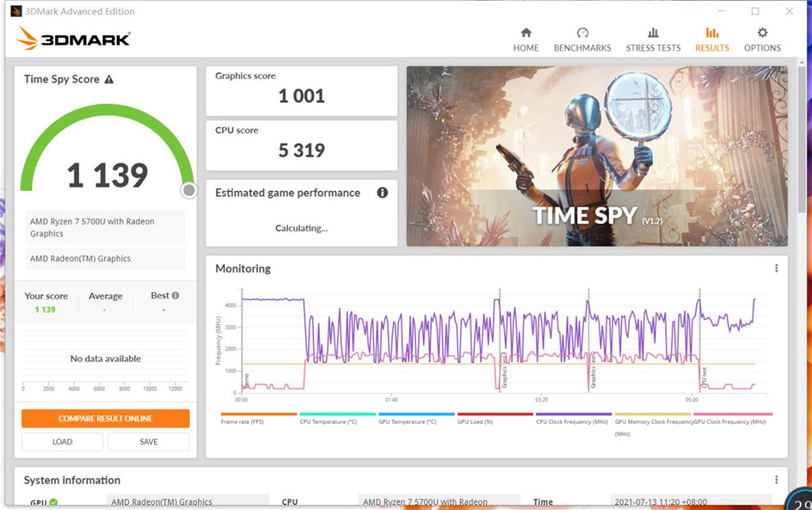The height and width of the screenshot is (510, 812).
Task: Click the 3DMark logo
Action: [x=73, y=38]
